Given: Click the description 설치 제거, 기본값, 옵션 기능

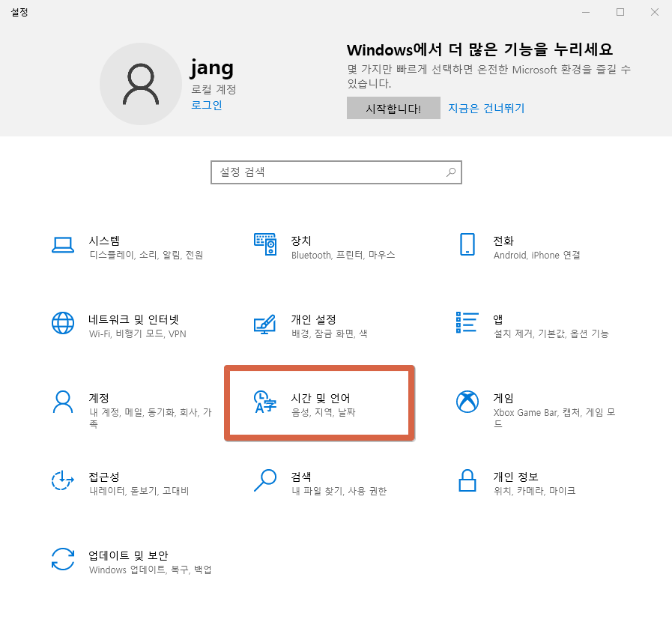Looking at the screenshot, I should (551, 334).
